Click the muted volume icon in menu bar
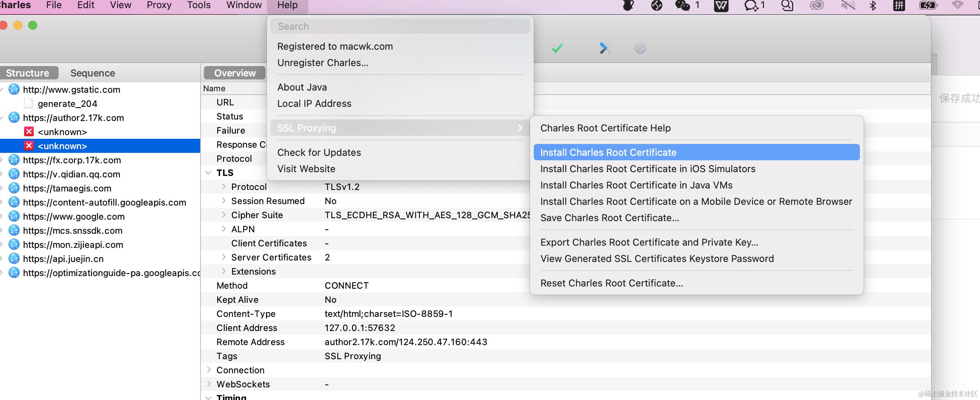980x400 pixels. click(x=848, y=5)
